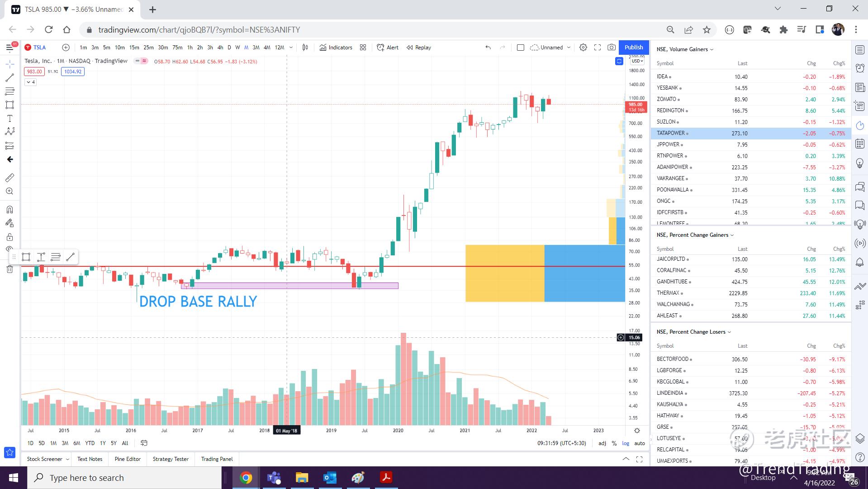Select the crosshair cursor tool
Image resolution: width=868 pixels, height=489 pixels.
[x=10, y=64]
